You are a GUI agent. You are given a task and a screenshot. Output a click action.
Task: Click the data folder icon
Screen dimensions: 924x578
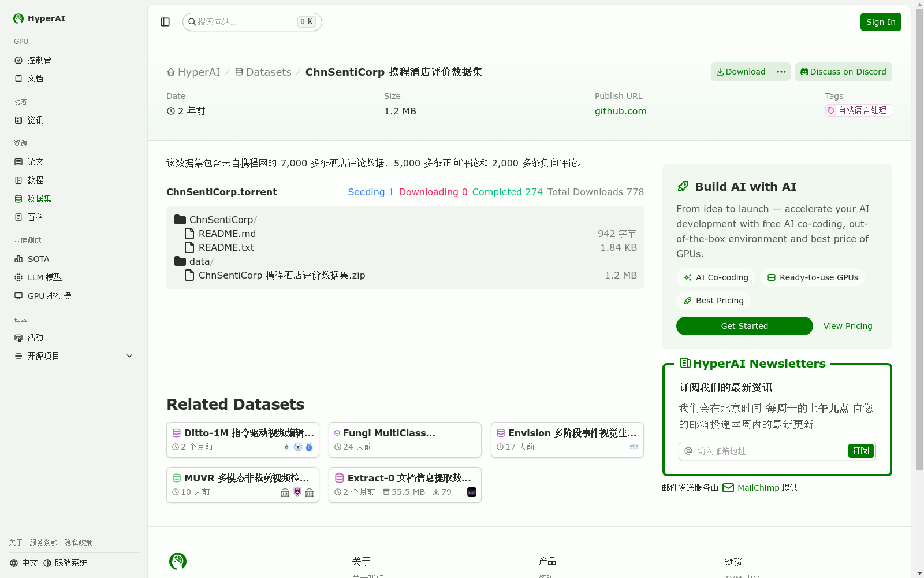click(180, 261)
